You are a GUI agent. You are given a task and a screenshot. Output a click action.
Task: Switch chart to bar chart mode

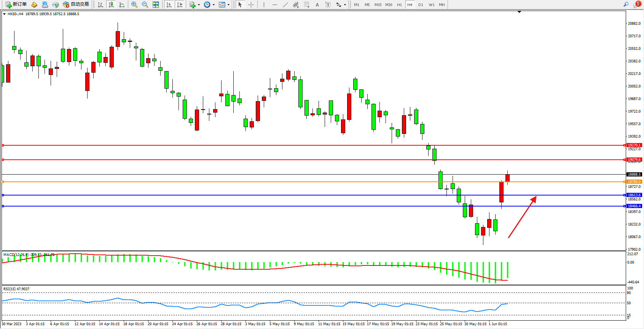click(x=100, y=5)
